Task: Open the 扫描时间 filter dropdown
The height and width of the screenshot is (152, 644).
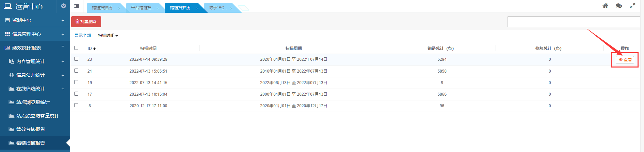Action: click(x=108, y=36)
